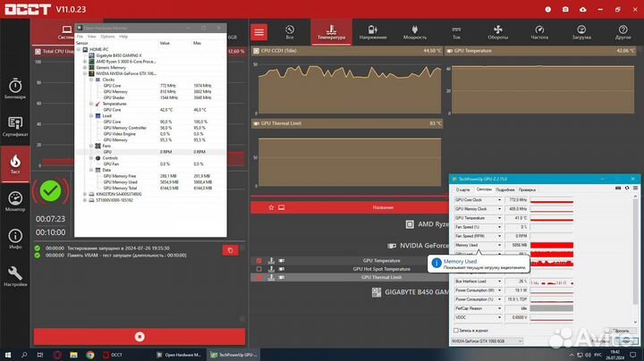Screen dimensions: 644x361
Task: Open the Монитор gauge section in OCCT sidebar
Action: (x=15, y=201)
